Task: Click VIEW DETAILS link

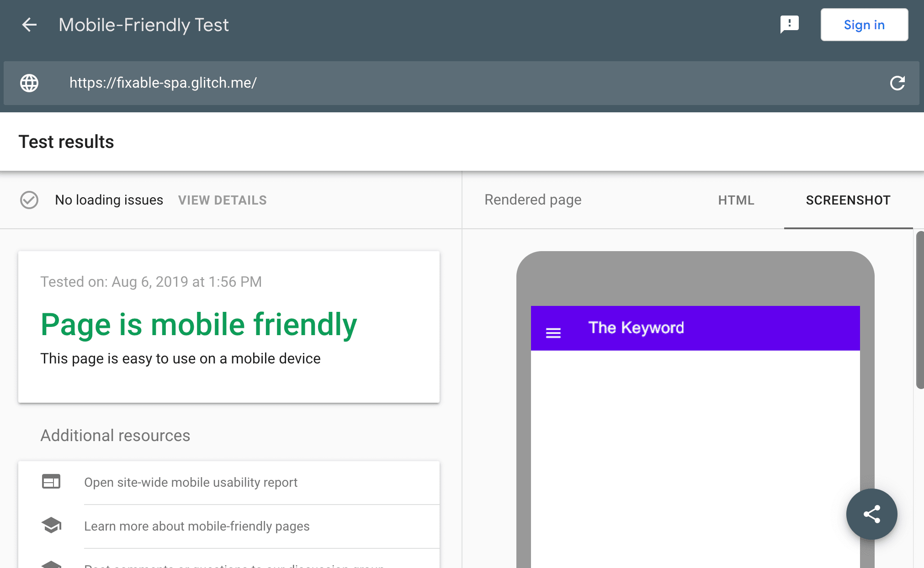Action: click(223, 200)
